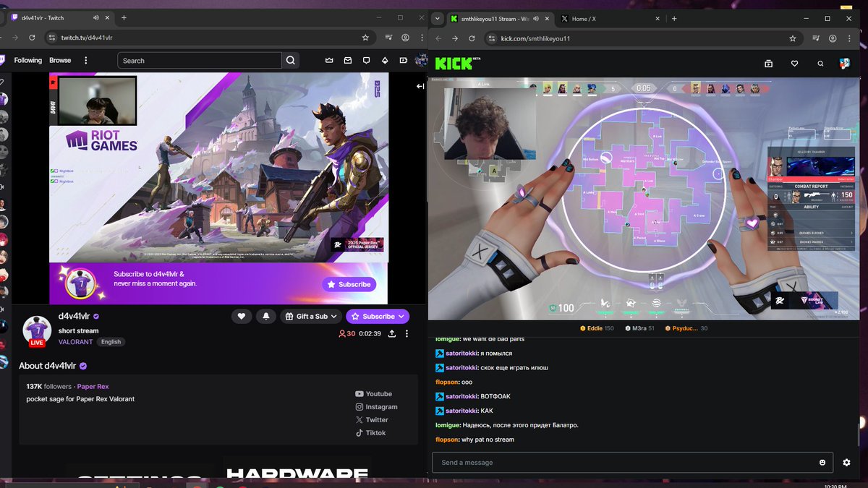Open media controls in the Kick window
Image resolution: width=868 pixels, height=488 pixels.
coord(816,38)
